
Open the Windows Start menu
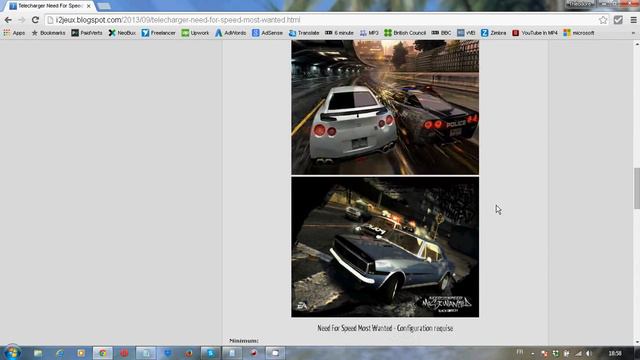point(12,353)
